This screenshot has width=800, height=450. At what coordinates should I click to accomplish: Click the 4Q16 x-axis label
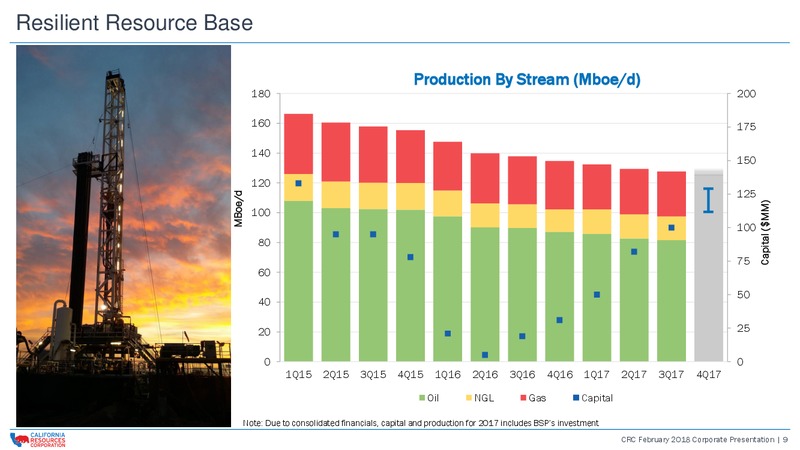(x=559, y=374)
